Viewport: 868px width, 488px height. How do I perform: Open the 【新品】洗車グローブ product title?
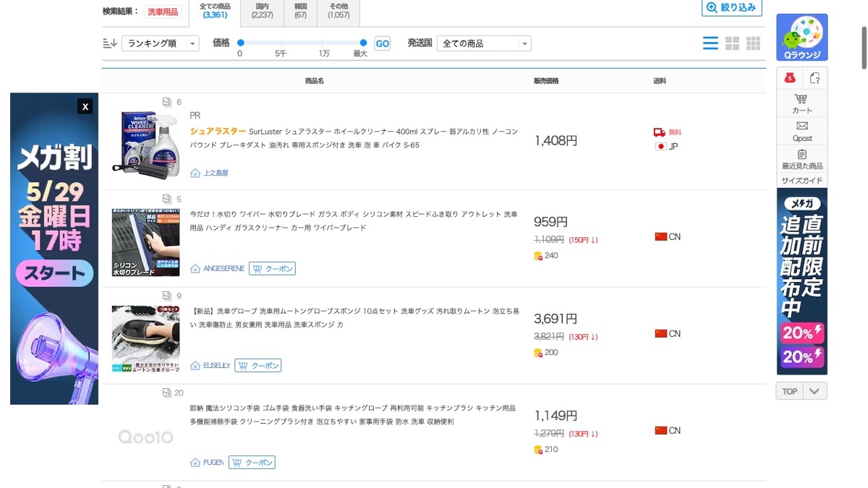tap(354, 317)
